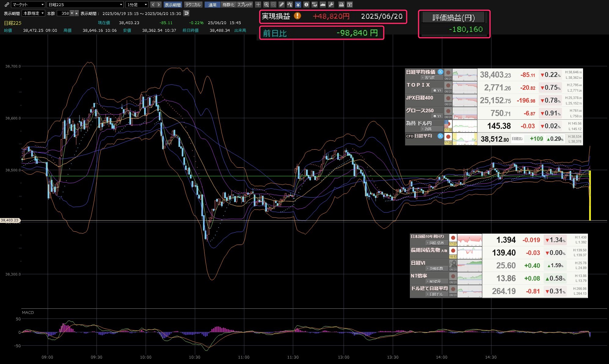609x364 pixels.
Task: Click the Japan flag icon for CFD 日経平均
Action: point(448,136)
